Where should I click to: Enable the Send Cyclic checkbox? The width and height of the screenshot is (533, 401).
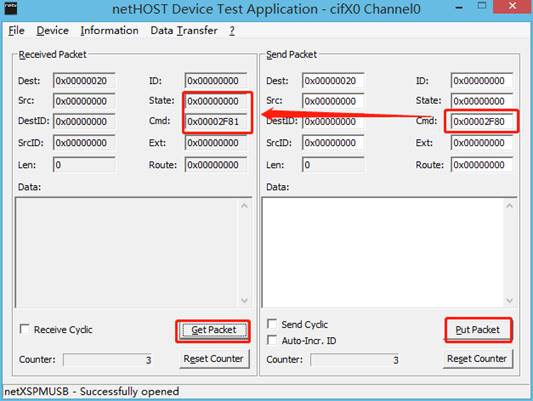tap(272, 324)
